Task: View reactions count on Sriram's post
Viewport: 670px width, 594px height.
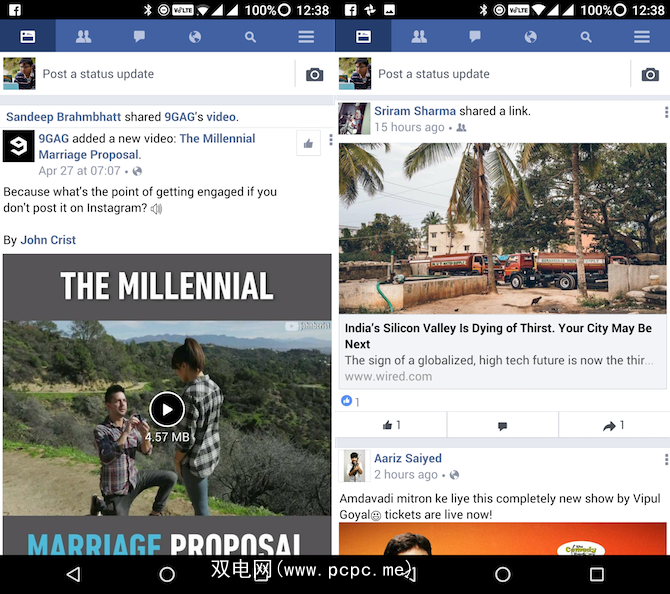Action: click(x=350, y=401)
